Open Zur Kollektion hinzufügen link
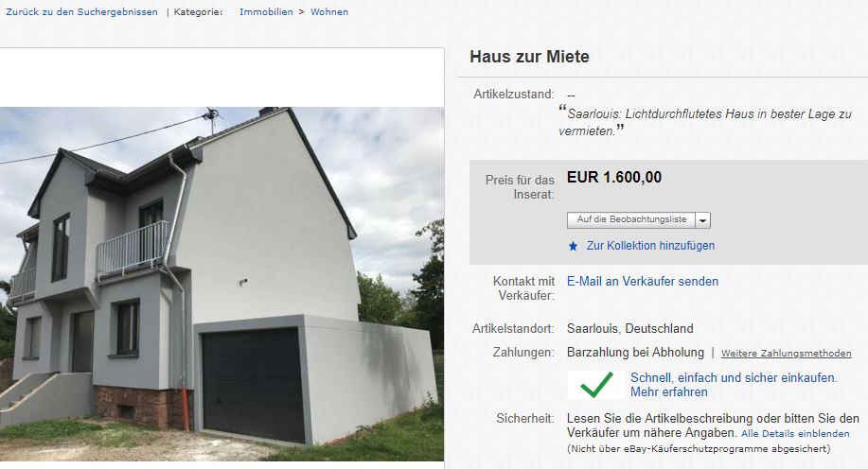 coord(650,246)
